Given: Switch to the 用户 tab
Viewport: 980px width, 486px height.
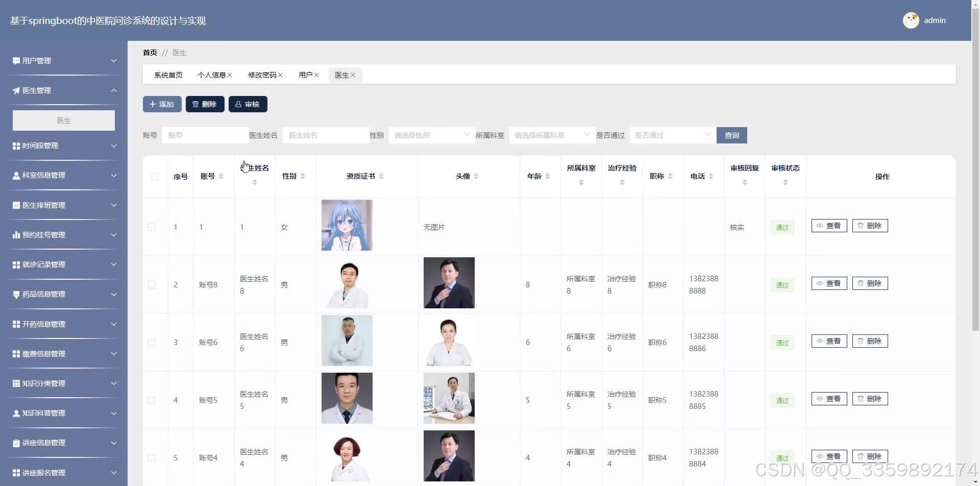Looking at the screenshot, I should [x=305, y=75].
